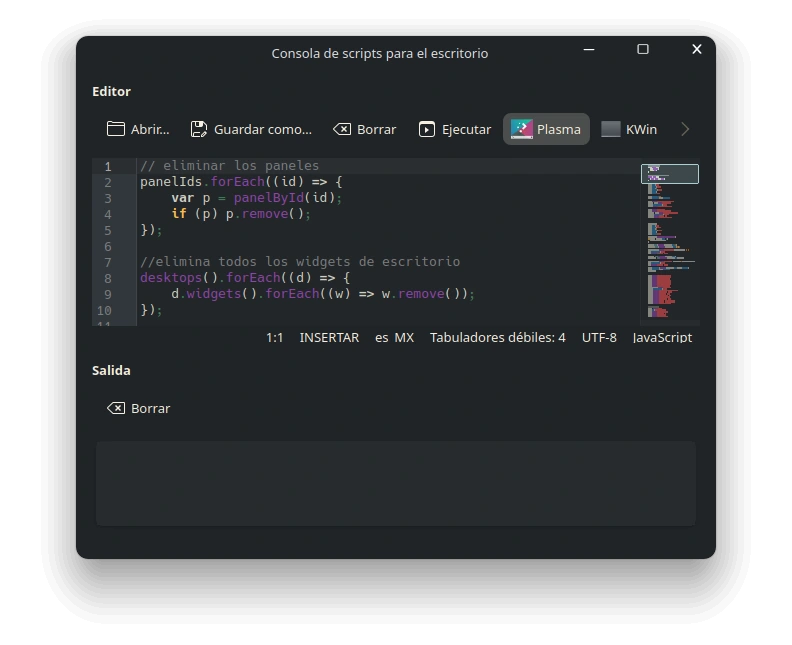Click the window title 'Consola de scripts para el escritorio'
This screenshot has height=645, width=792.
pos(380,54)
